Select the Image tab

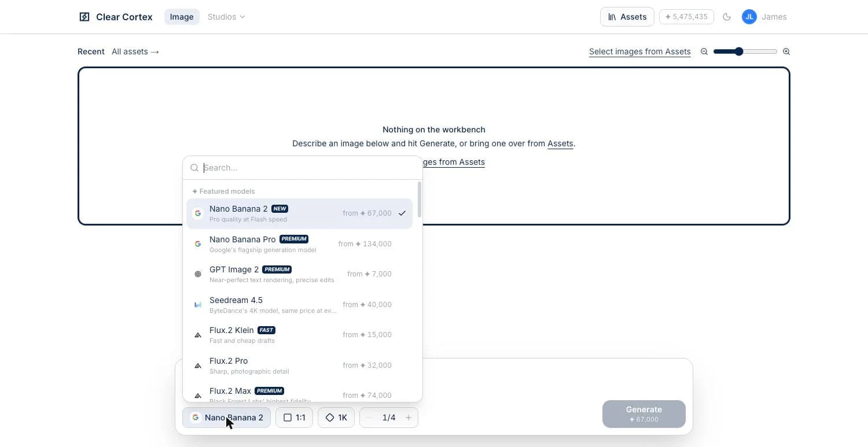(x=182, y=17)
